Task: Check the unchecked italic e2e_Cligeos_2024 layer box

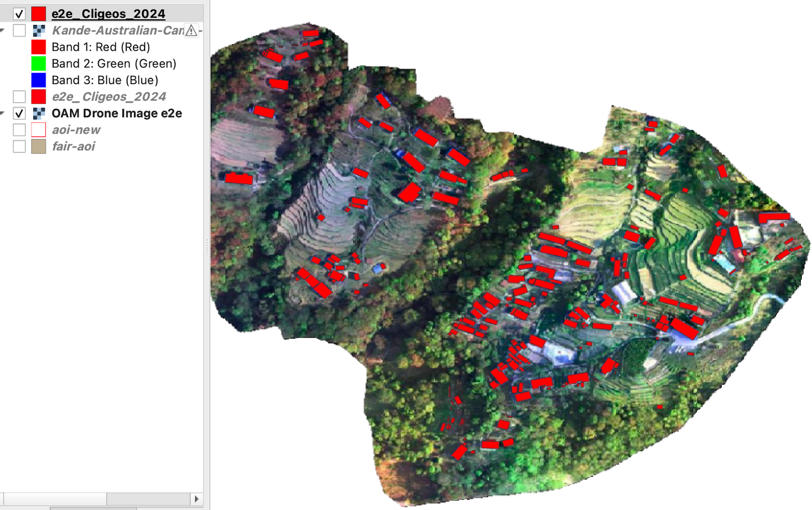Action: tap(19, 97)
